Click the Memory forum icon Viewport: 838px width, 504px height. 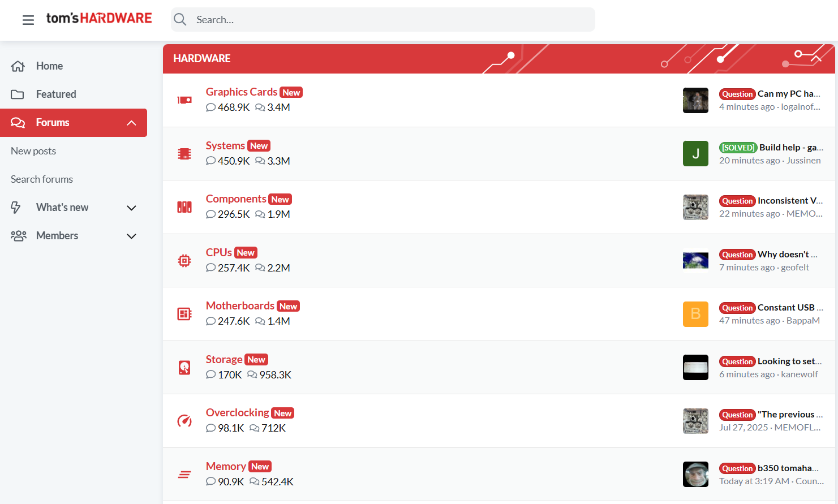click(184, 475)
